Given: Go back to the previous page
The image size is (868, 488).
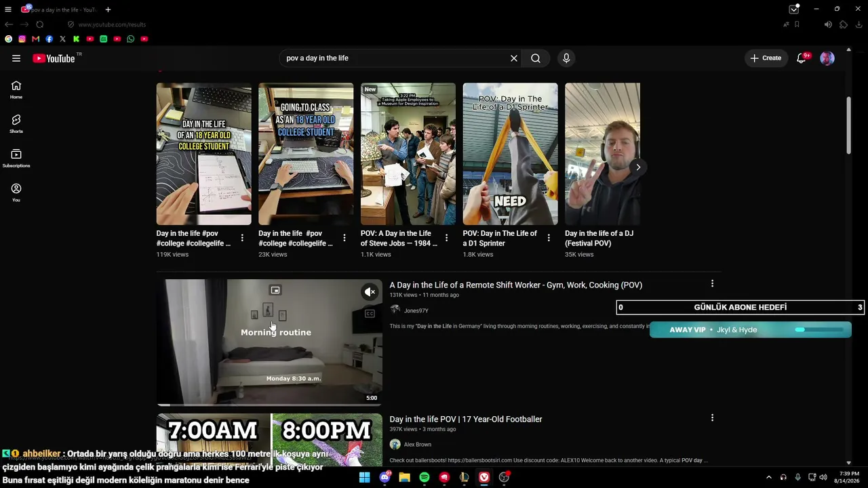Looking at the screenshot, I should [x=9, y=24].
